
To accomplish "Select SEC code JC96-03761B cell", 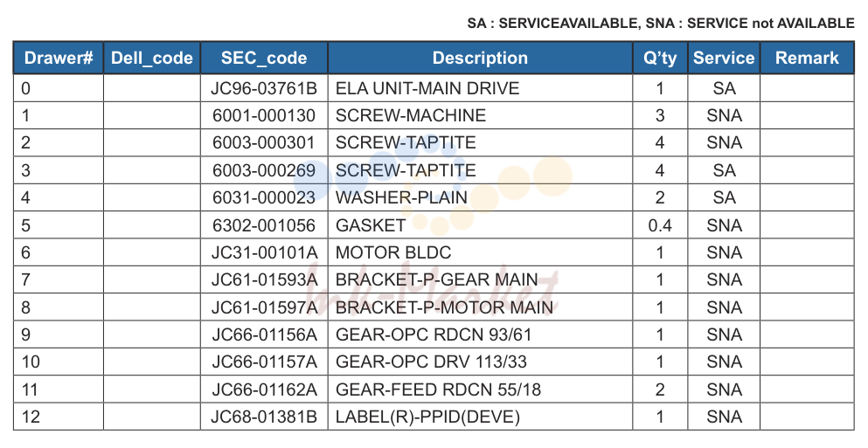I will [x=264, y=88].
